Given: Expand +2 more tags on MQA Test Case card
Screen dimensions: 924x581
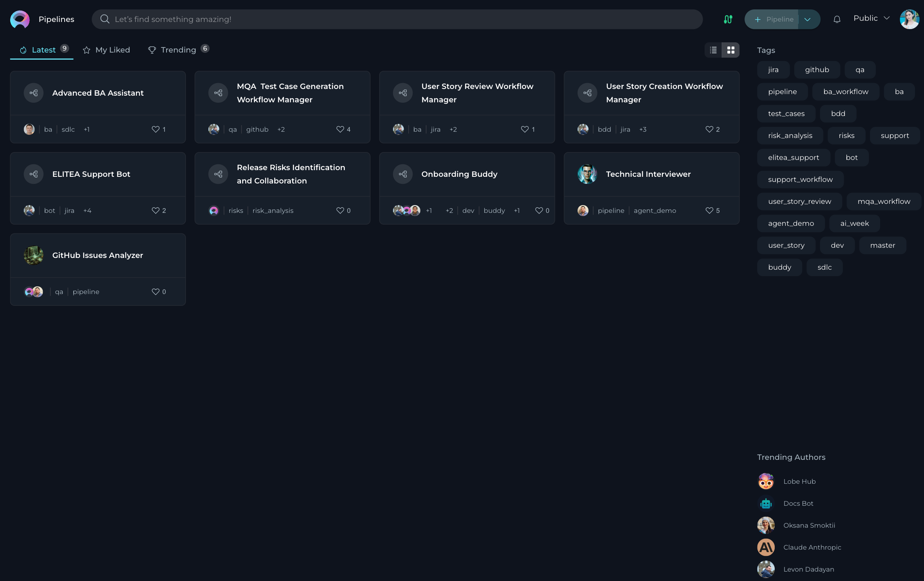Looking at the screenshot, I should (x=281, y=129).
